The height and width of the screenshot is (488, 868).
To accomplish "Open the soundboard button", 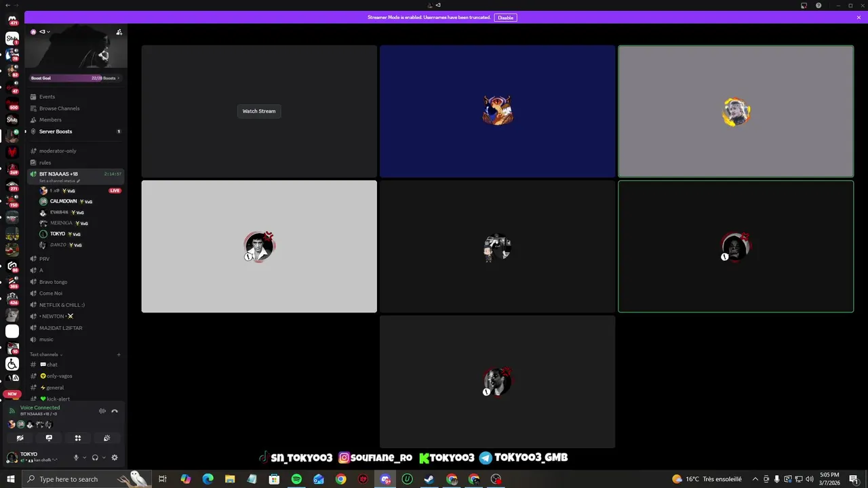I will [106, 438].
